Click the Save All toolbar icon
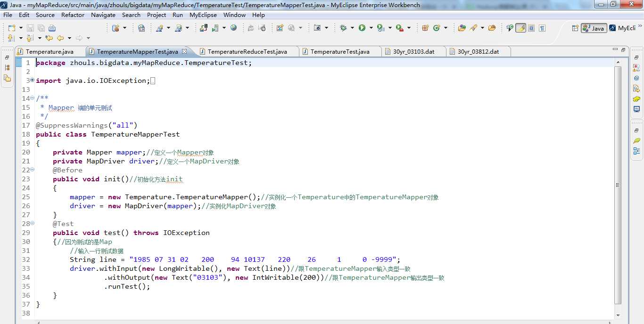Screen dimensions: 644x324 41,28
